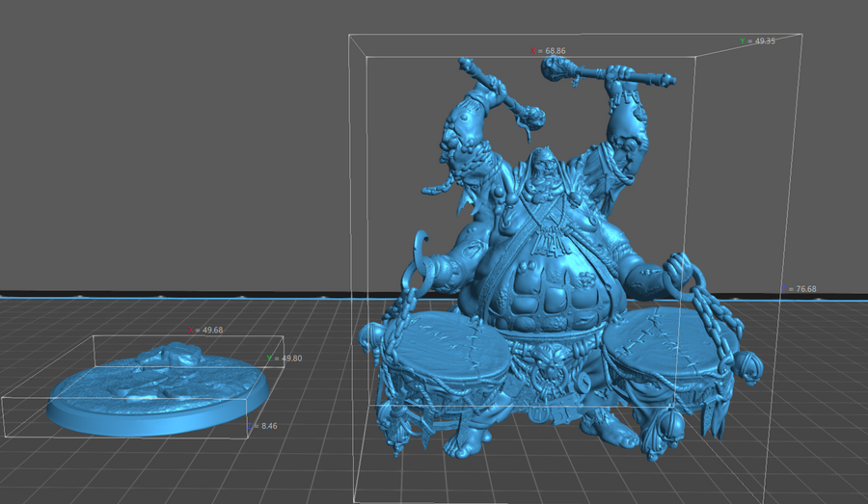Click the Z = 76.68 height label

[800, 289]
